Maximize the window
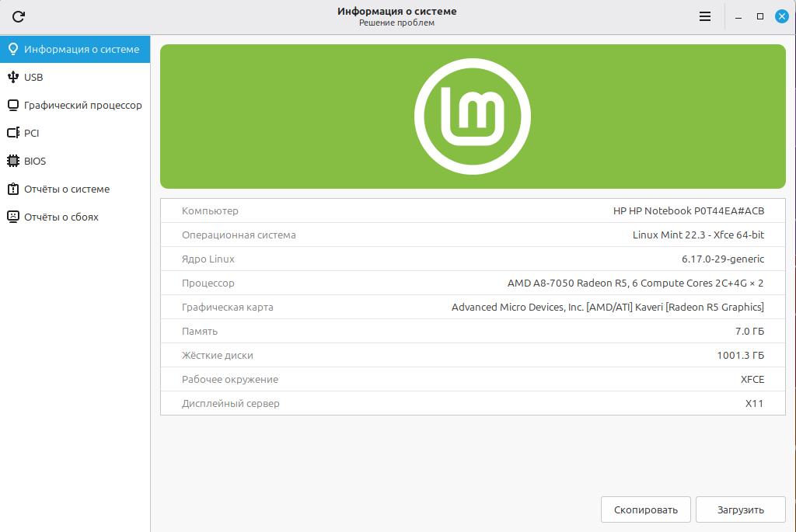 click(760, 17)
